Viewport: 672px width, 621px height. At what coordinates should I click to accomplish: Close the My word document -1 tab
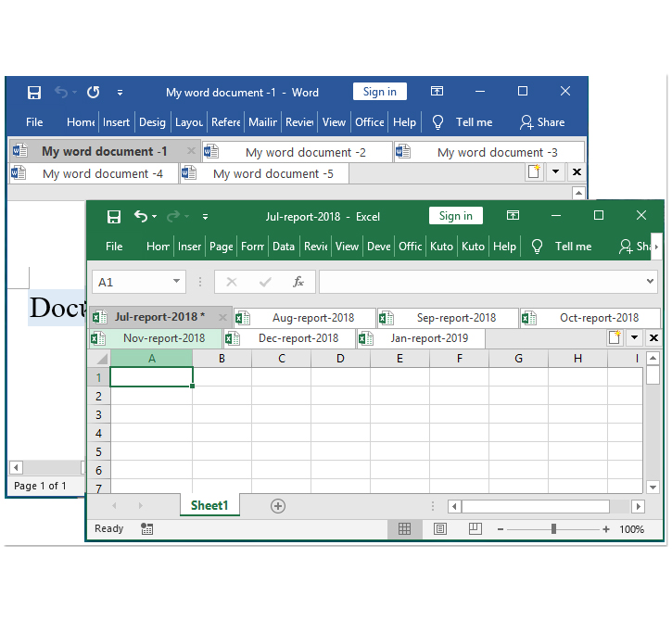[x=191, y=151]
